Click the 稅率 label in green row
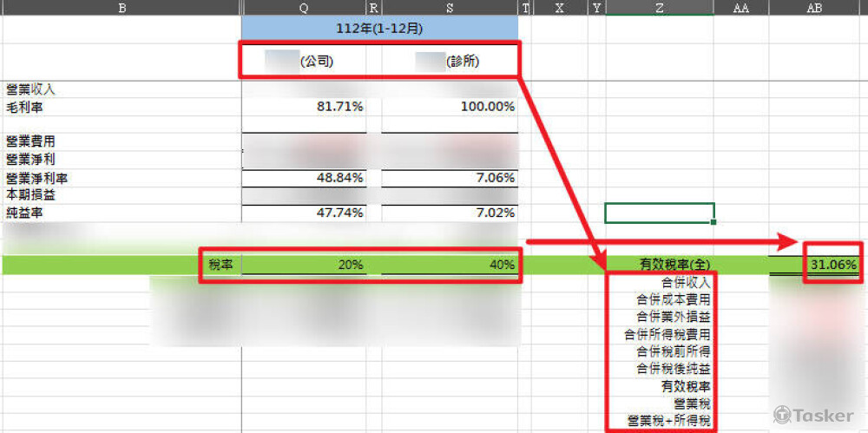The width and height of the screenshot is (868, 433). click(220, 265)
